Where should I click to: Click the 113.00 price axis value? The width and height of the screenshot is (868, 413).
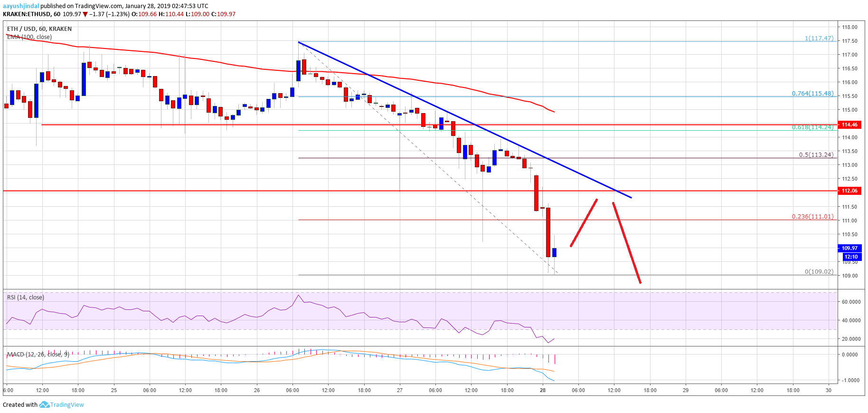click(x=849, y=165)
